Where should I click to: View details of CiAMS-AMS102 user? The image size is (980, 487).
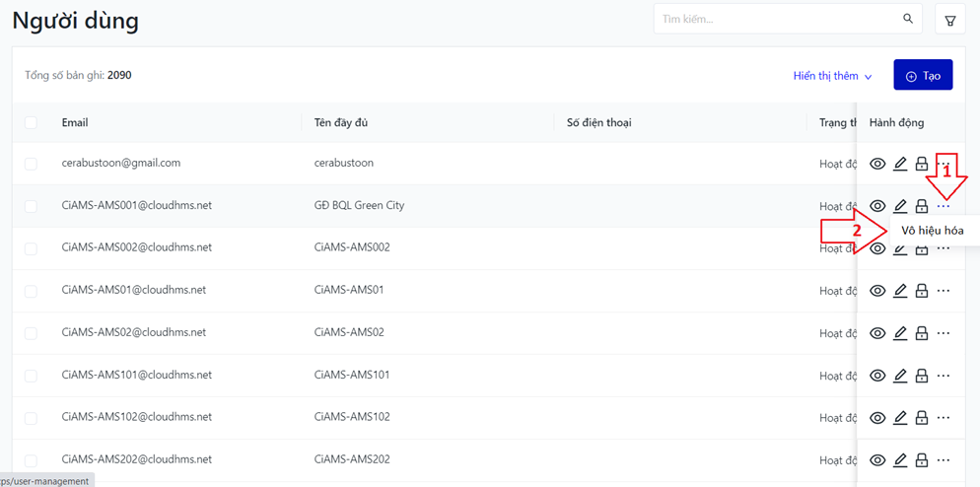[877, 418]
